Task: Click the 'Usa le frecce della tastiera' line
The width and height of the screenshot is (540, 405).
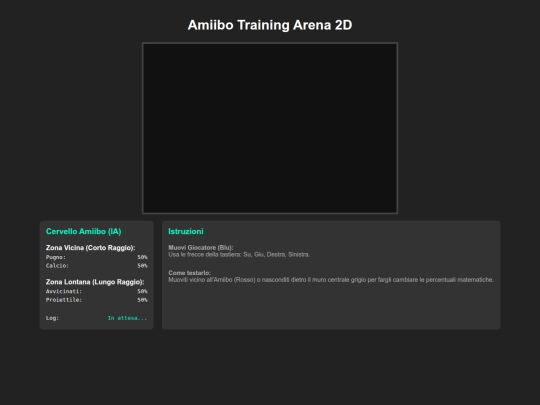Action: [239, 255]
